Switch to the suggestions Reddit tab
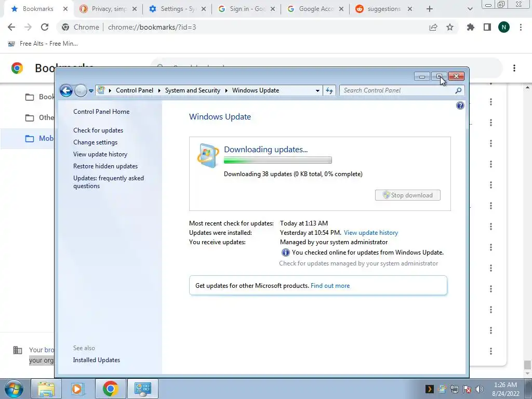Screen dimensions: 532x399 384,9
